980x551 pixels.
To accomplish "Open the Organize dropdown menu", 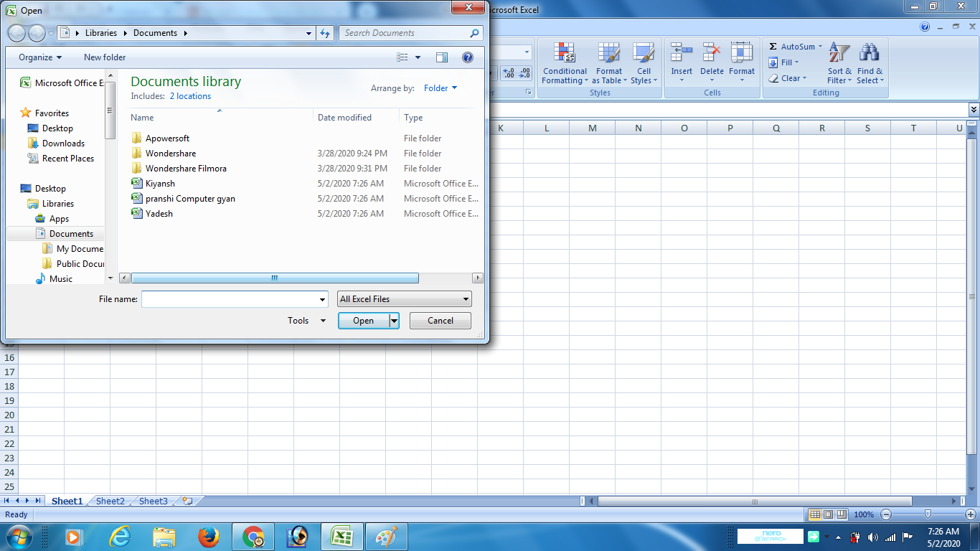I will [40, 57].
